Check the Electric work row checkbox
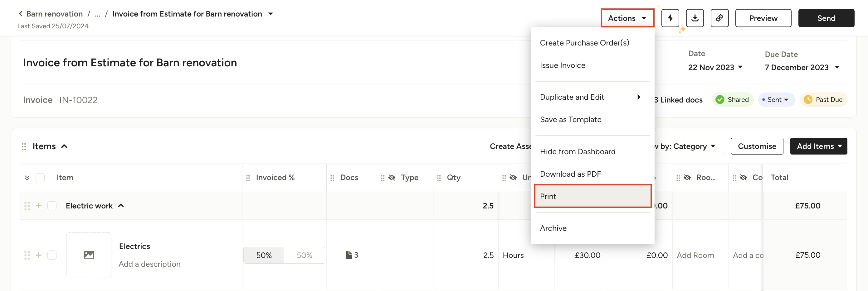Image resolution: width=868 pixels, height=291 pixels. (52, 206)
